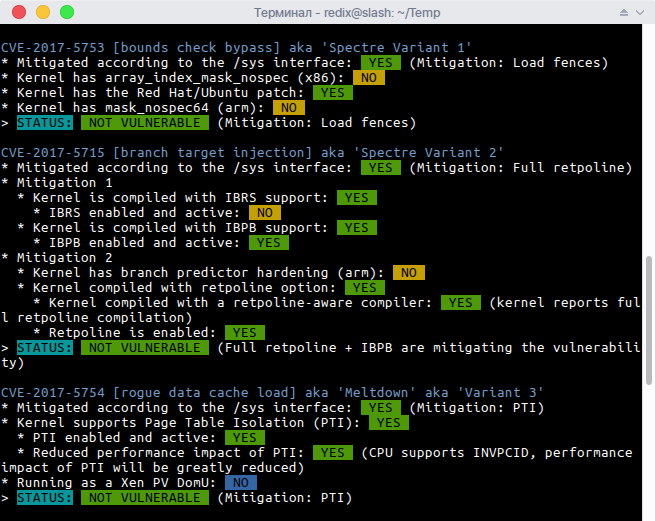Click NOT VULNERABLE badge beside Mitigation: PTI
The height and width of the screenshot is (521, 655).
(x=145, y=498)
